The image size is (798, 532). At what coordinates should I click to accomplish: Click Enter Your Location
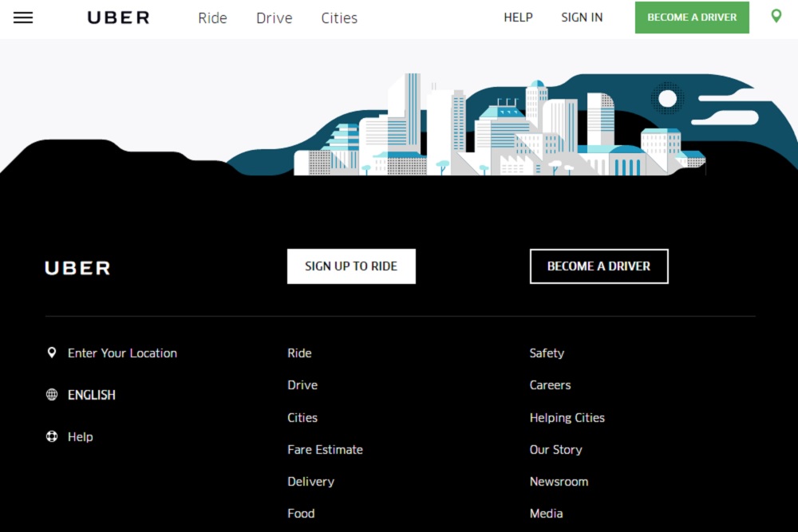click(x=122, y=353)
